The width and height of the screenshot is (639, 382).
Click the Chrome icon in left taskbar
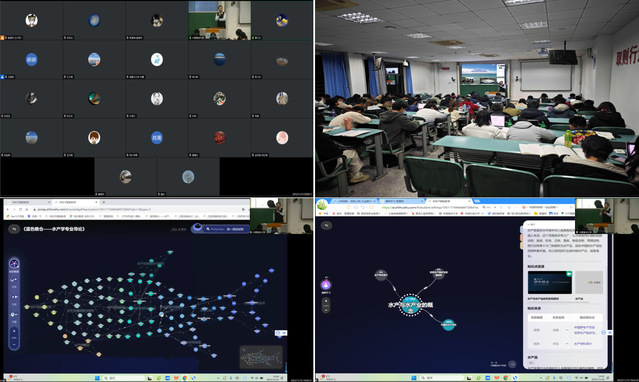[x=185, y=378]
